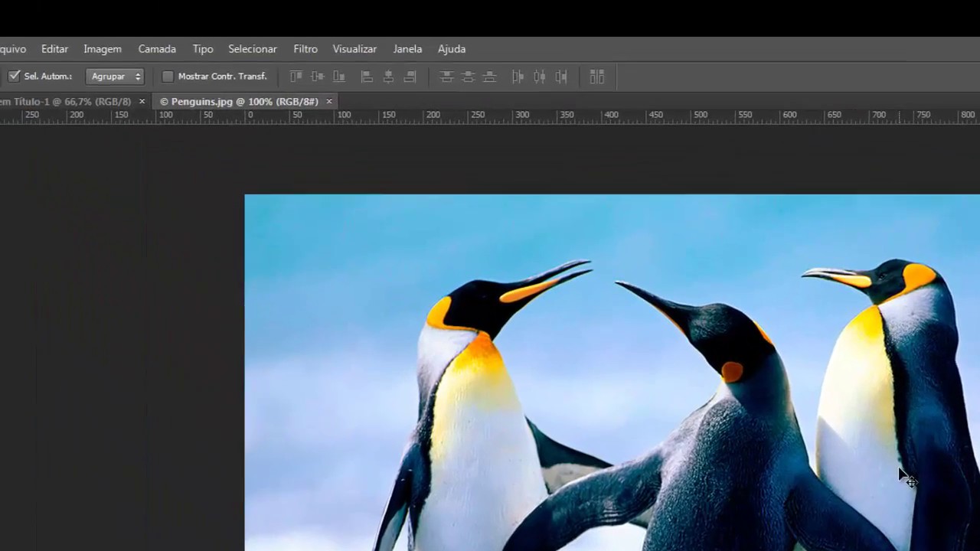Click the Distribute Left Edges icon
The image size is (980, 551).
[518, 77]
